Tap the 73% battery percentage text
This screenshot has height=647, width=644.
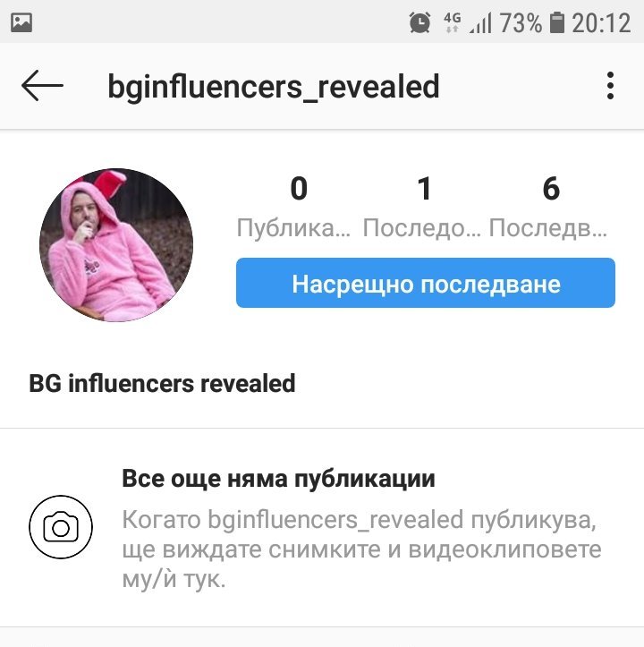521,22
